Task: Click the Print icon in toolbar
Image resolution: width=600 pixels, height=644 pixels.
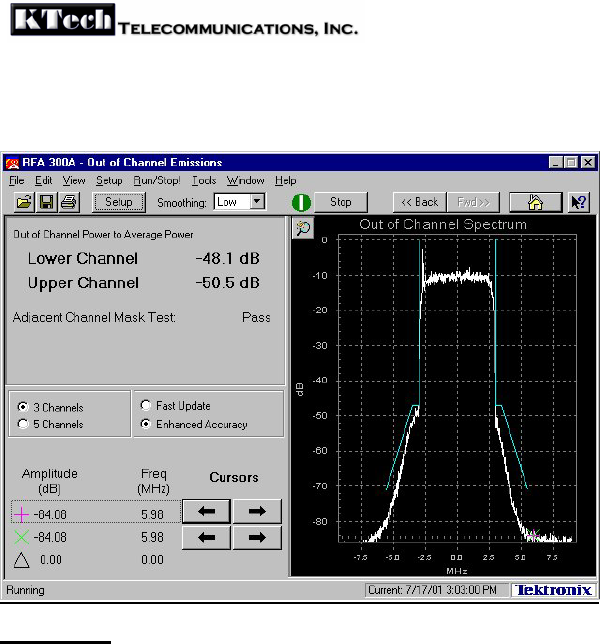Action: click(x=69, y=202)
